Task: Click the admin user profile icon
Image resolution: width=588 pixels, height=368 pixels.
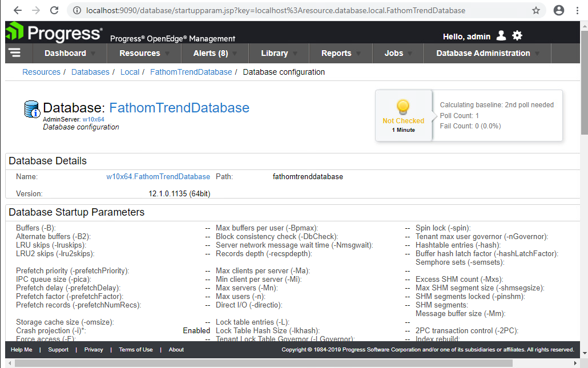Action: [x=501, y=35]
